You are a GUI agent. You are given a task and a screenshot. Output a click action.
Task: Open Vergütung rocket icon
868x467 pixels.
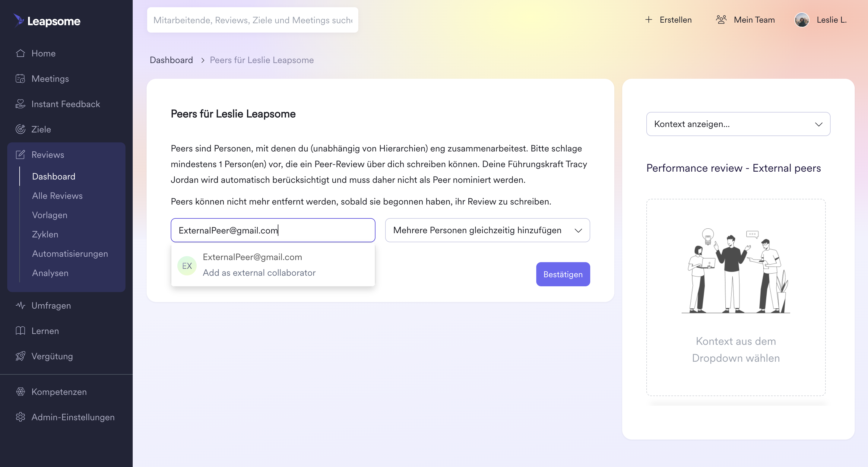[x=20, y=356]
